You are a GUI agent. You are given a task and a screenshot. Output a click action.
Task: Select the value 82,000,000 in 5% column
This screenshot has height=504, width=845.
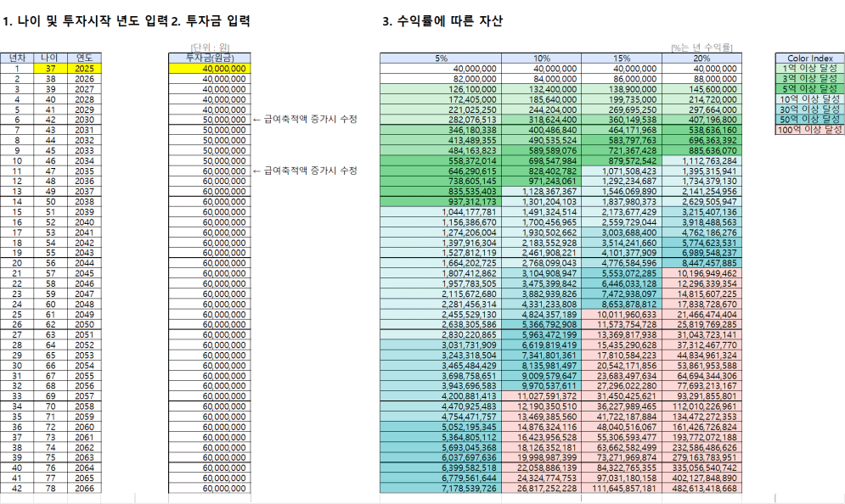(x=441, y=79)
